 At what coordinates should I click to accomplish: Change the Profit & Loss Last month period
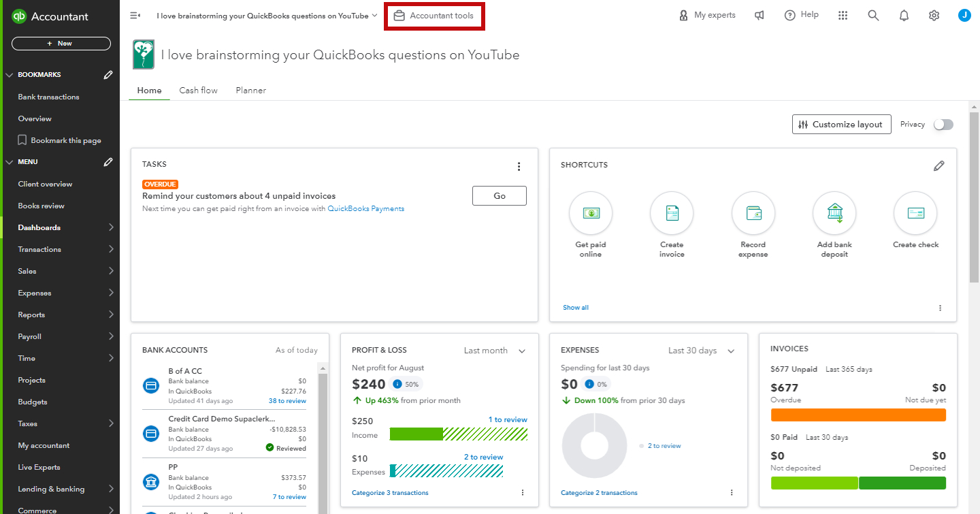click(x=495, y=351)
